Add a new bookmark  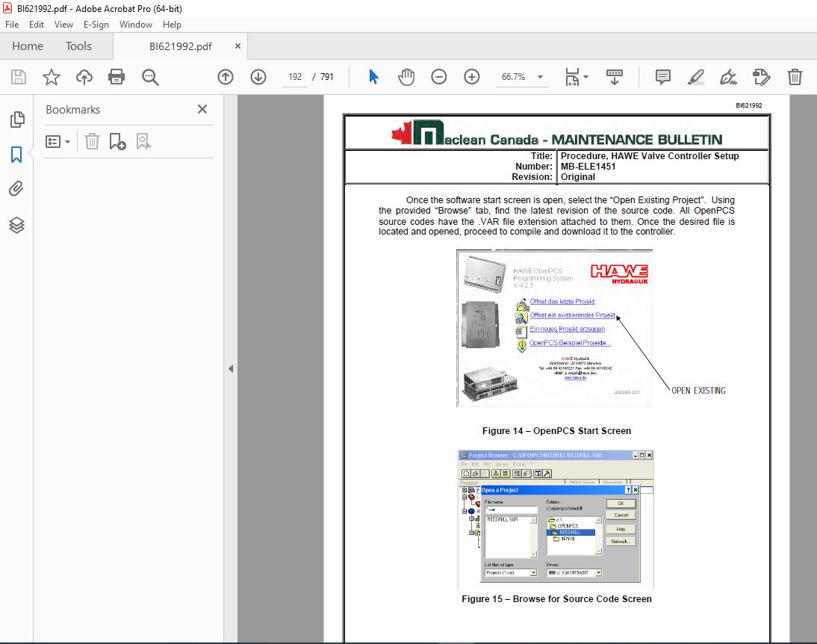(117, 141)
